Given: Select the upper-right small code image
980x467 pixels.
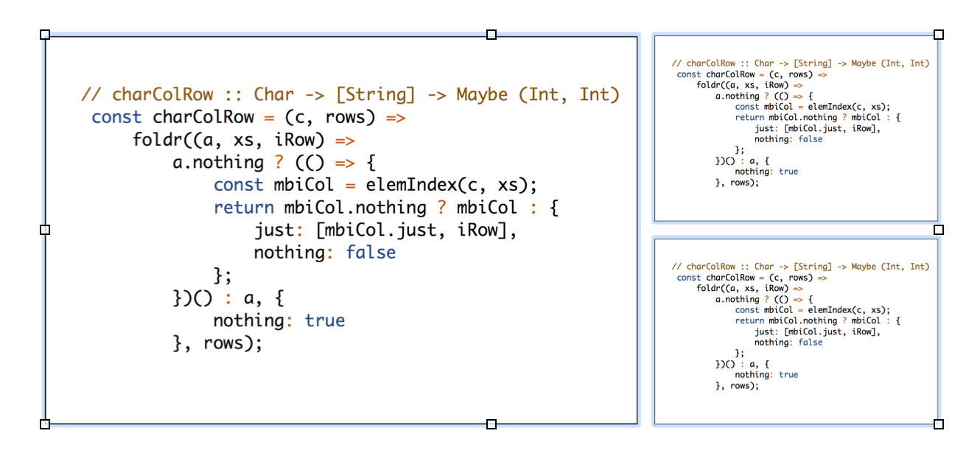Looking at the screenshot, I should tap(796, 199).
